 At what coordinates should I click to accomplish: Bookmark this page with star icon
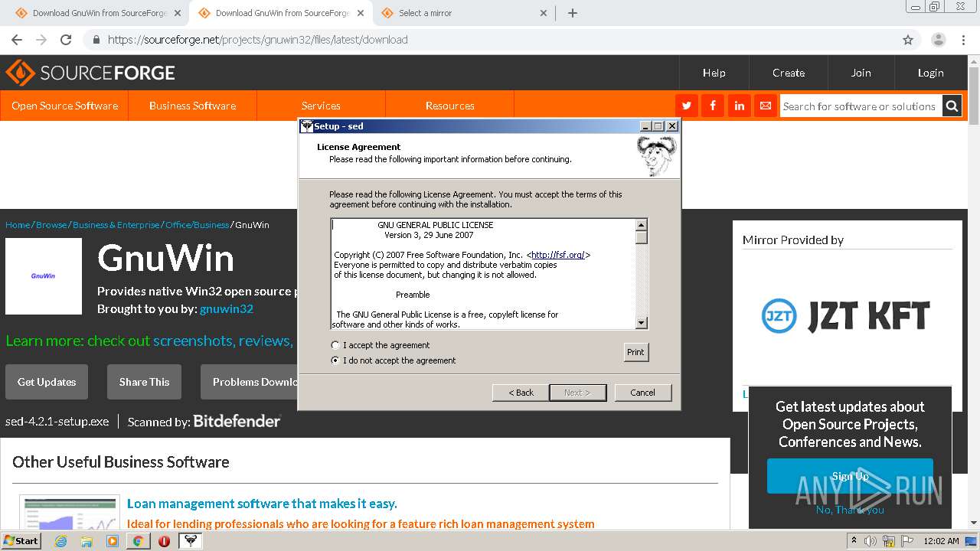pyautogui.click(x=908, y=40)
